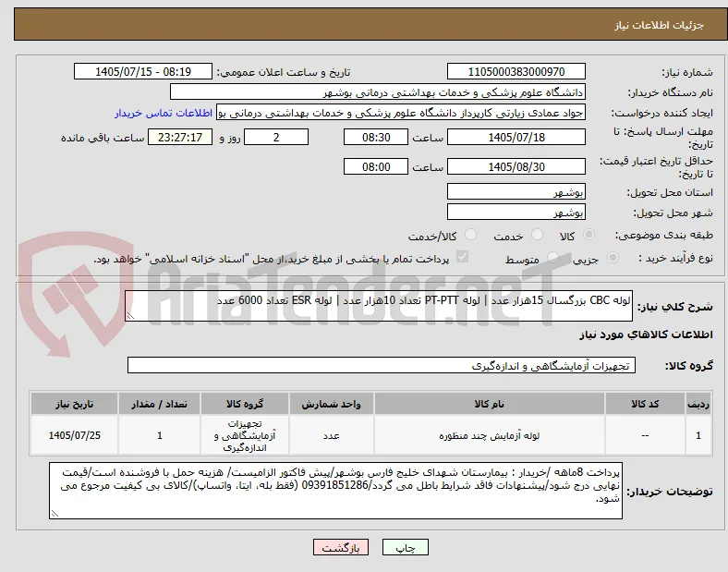Click the شماره نیاز field 1105000383000970
The width and height of the screenshot is (728, 572).
pos(516,71)
